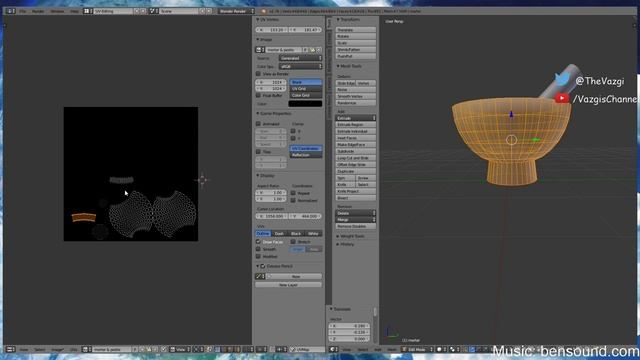
Task: Click the image datablock browse icon in Image panel
Action: tap(260, 50)
